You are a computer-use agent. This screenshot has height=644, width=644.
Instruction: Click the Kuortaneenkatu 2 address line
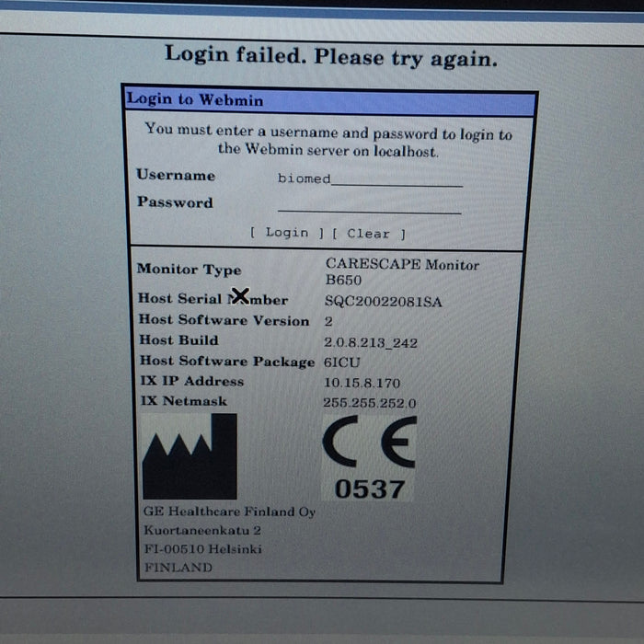[x=202, y=531]
